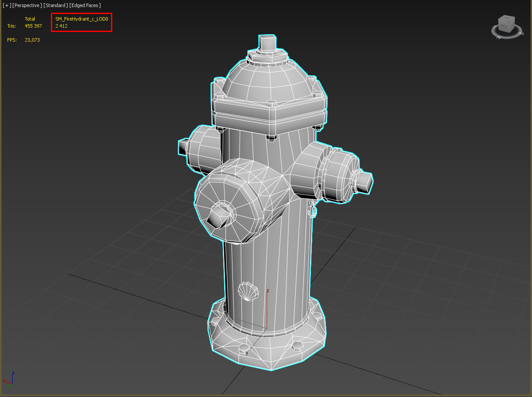This screenshot has height=397, width=532.
Task: Open the Perspective point-of-view menu
Action: pyautogui.click(x=27, y=5)
